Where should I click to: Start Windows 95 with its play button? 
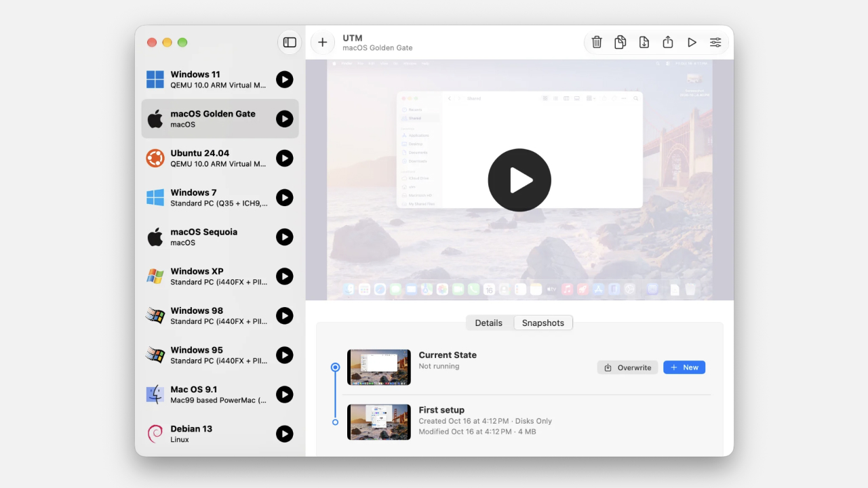[x=285, y=354]
